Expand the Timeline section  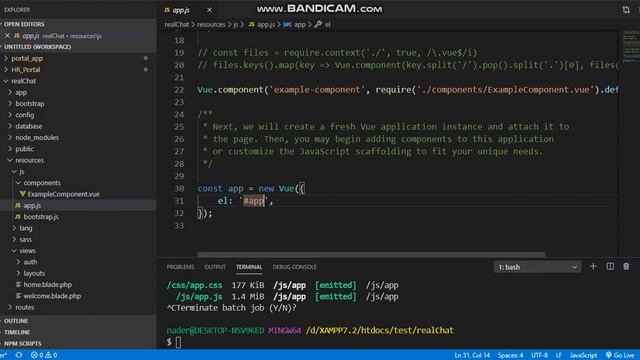tap(17, 332)
